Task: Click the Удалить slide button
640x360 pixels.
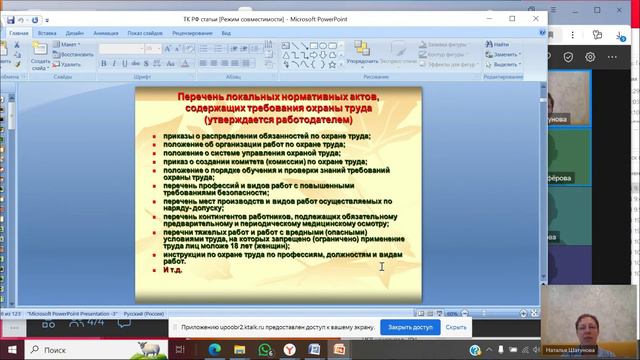Action: coord(67,64)
